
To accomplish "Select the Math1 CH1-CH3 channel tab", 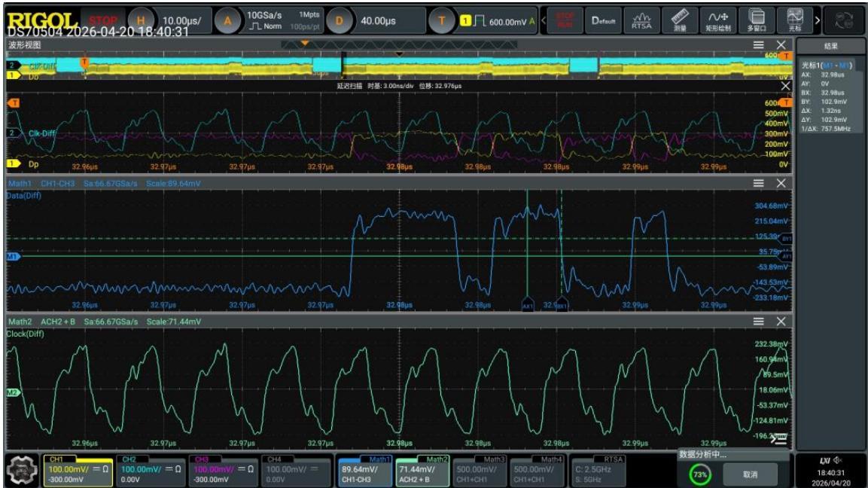I will (x=365, y=471).
